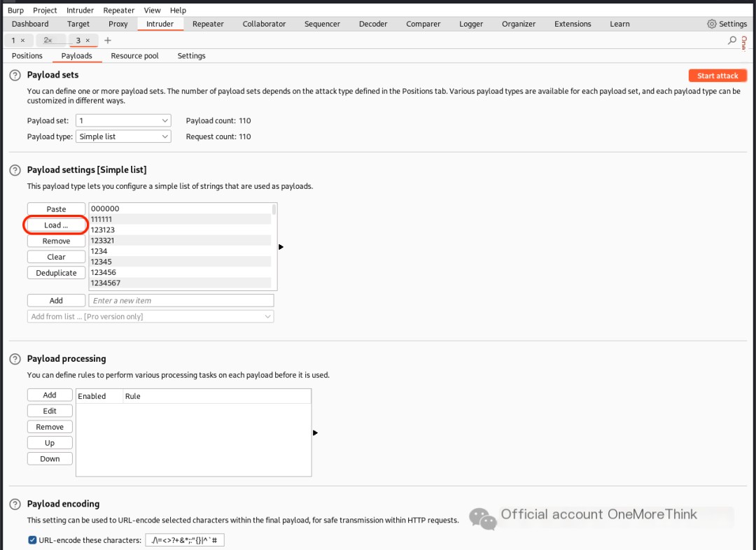Focus the Enter a new item field
The height and width of the screenshot is (550, 756).
click(x=181, y=301)
